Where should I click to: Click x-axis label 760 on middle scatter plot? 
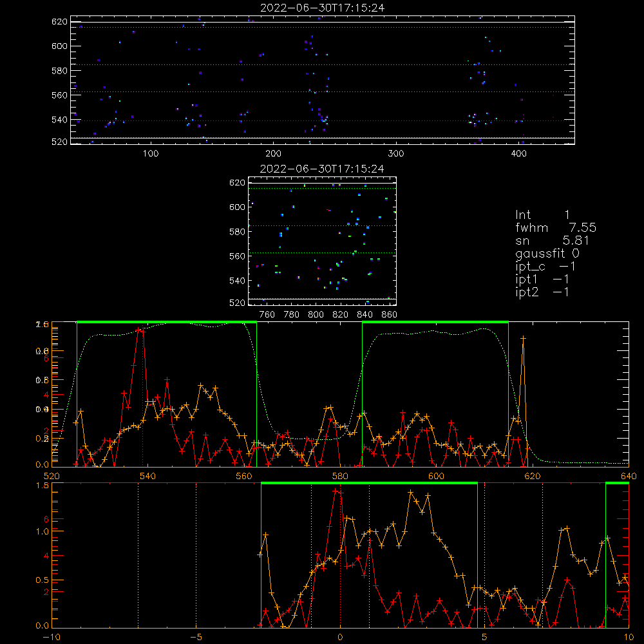[x=267, y=315]
